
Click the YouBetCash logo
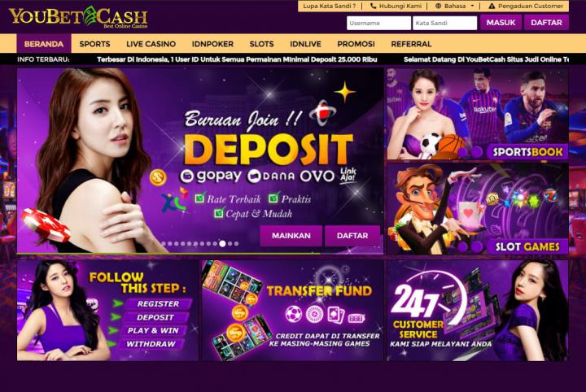(78, 17)
